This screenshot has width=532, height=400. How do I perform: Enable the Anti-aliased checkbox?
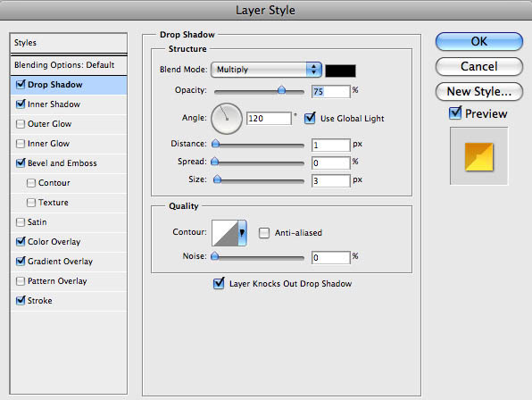(x=264, y=233)
